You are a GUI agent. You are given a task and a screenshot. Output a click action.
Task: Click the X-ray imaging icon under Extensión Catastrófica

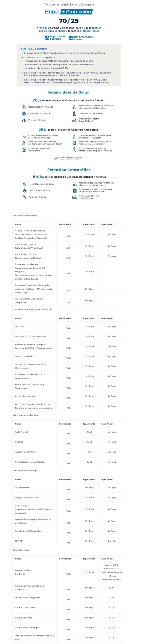(x=75, y=191)
